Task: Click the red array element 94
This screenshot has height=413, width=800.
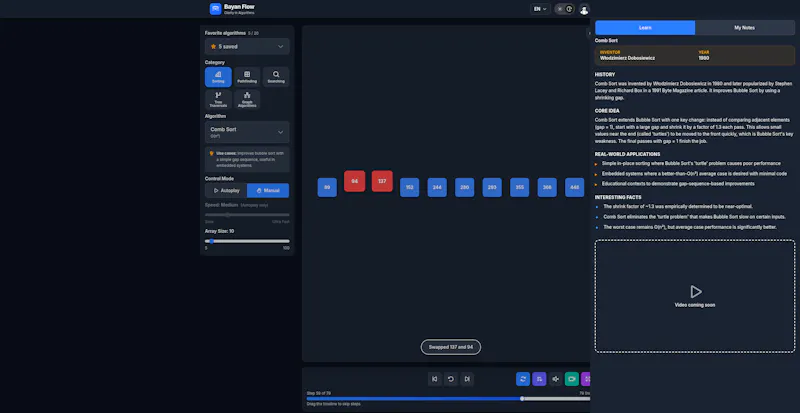Action: click(355, 181)
